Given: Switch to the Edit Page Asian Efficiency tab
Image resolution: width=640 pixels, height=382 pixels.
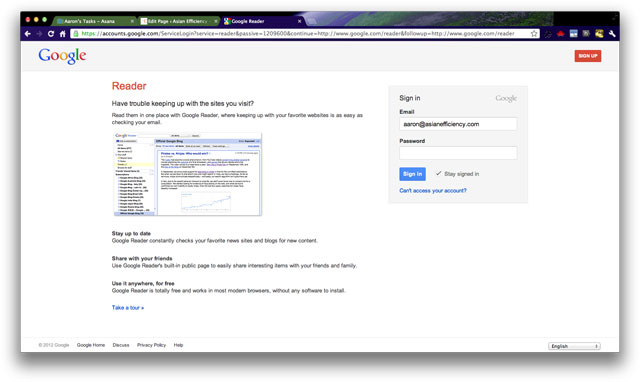Looking at the screenshot, I should [x=179, y=21].
